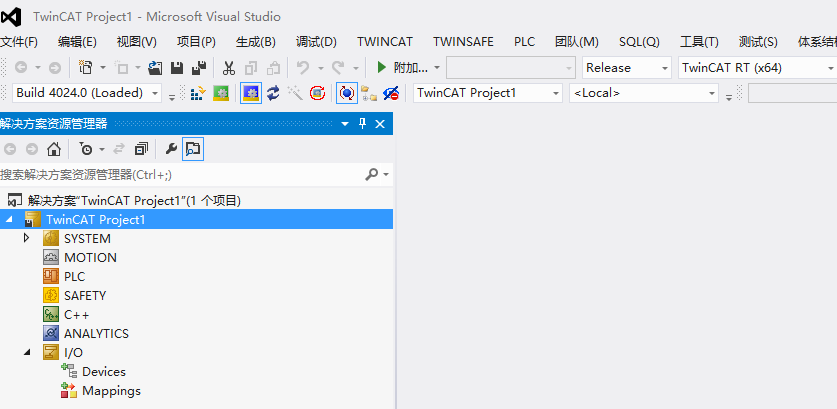
Task: Toggle Preview Selected Items icon
Action: click(x=193, y=149)
